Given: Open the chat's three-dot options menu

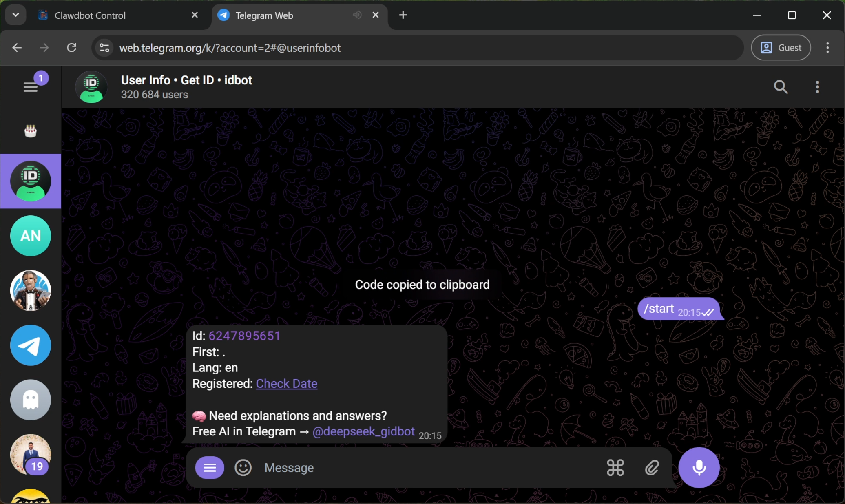Looking at the screenshot, I should point(817,86).
